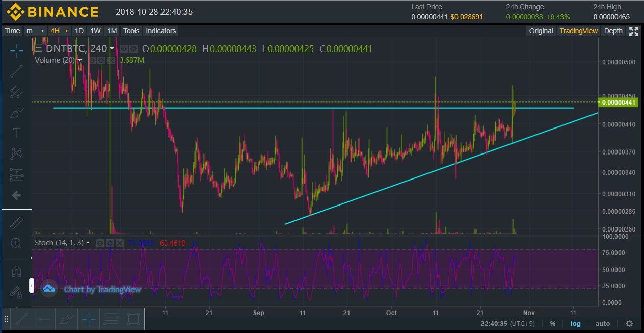The image size is (644, 333).
Task: Toggle auto scale on price axis
Action: pos(603,324)
